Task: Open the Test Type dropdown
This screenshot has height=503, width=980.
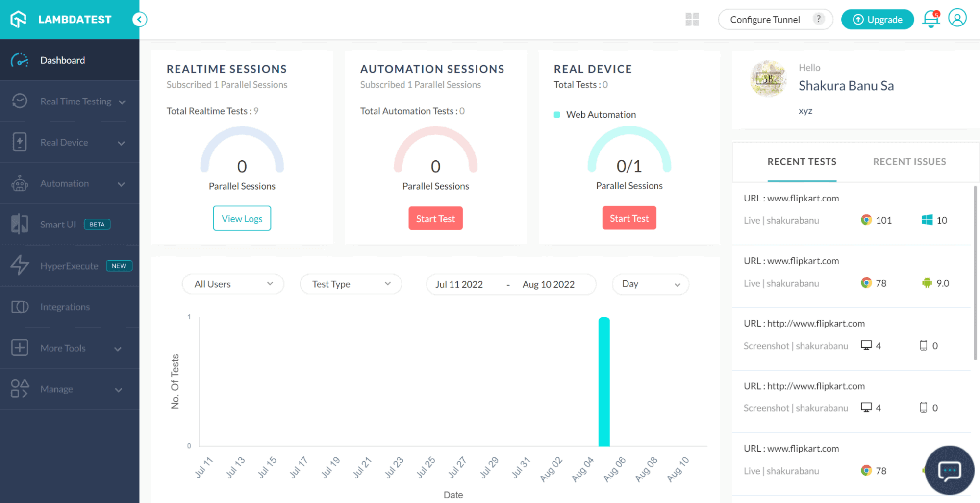Action: (x=351, y=284)
